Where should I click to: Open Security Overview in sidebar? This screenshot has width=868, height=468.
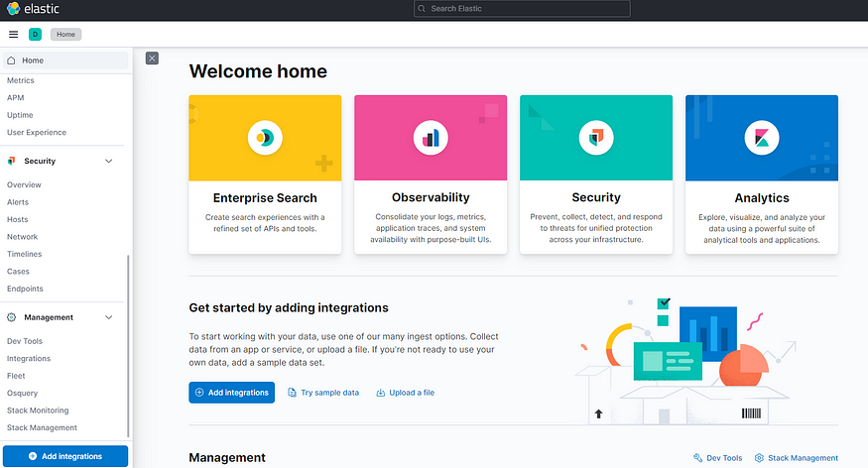click(x=24, y=184)
